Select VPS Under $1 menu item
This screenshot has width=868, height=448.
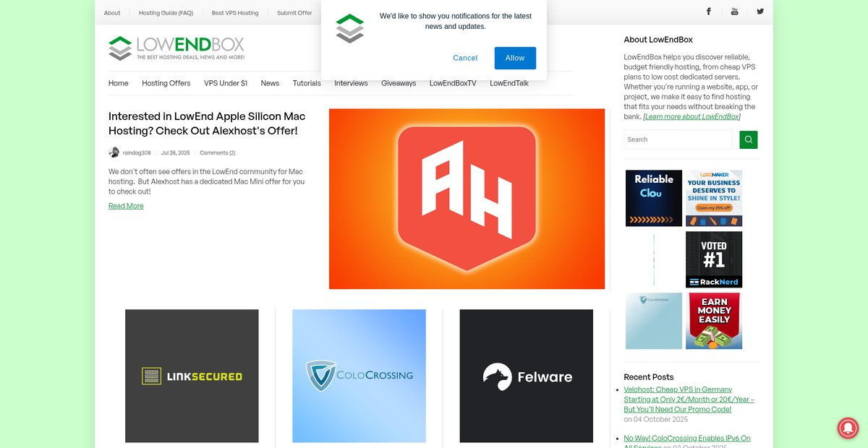[226, 83]
